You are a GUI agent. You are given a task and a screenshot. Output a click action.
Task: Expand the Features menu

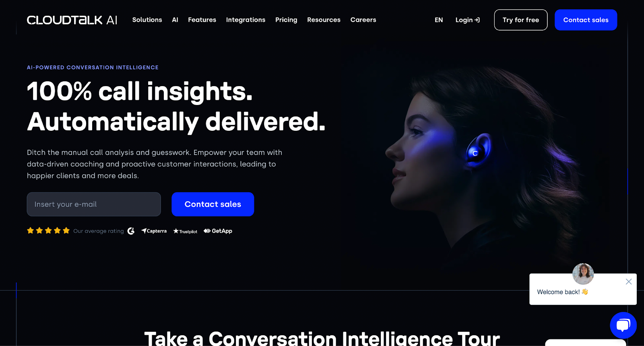202,20
